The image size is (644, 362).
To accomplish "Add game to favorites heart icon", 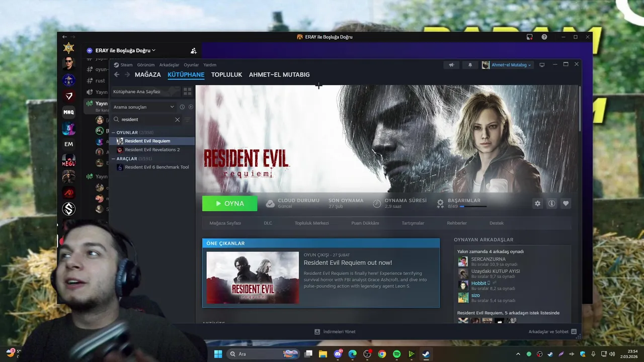I will 566,203.
